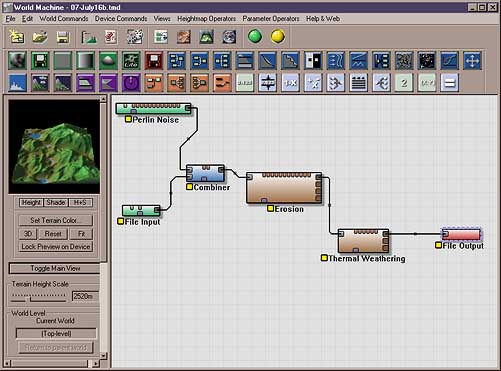The width and height of the screenshot is (501, 371).
Task: Pick the horizontal lines list operator icon
Action: (x=359, y=83)
